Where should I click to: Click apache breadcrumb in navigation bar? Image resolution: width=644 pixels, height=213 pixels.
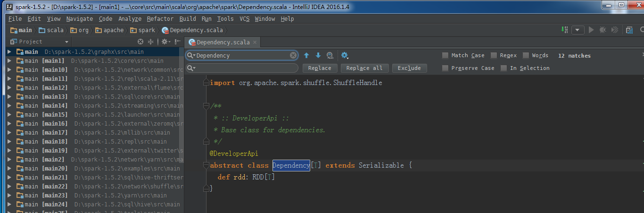click(109, 30)
